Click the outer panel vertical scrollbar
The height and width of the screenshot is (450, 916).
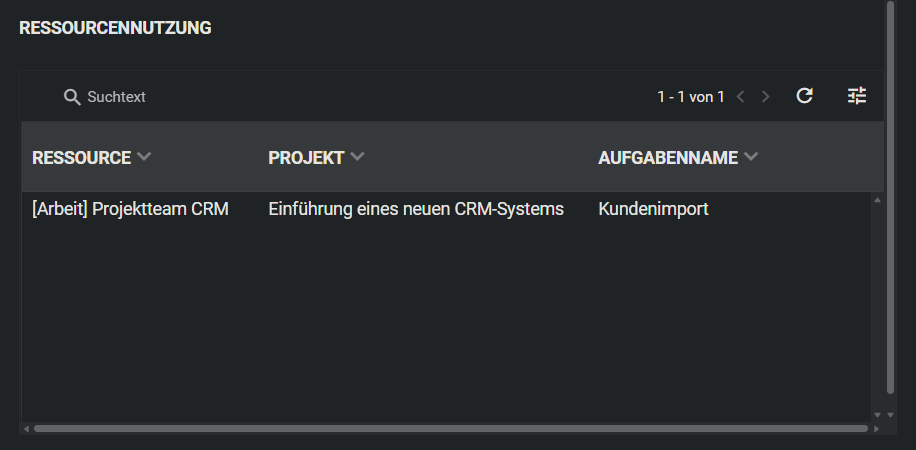(x=890, y=200)
